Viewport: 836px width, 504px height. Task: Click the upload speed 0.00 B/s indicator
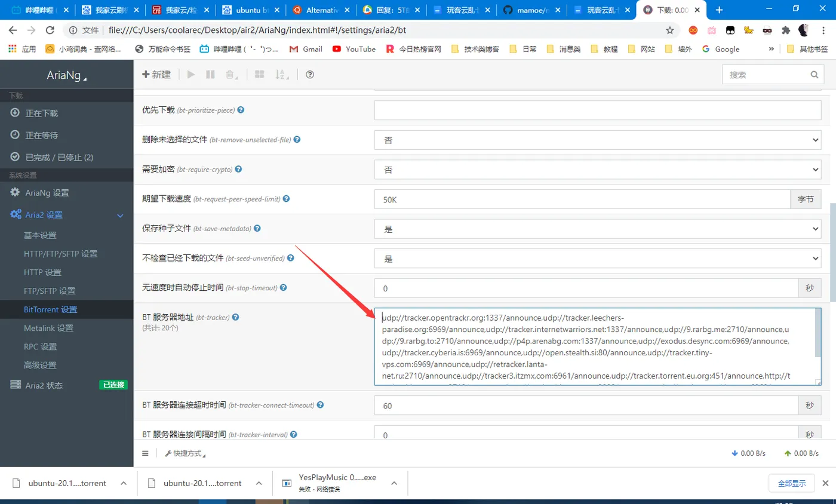(x=802, y=454)
